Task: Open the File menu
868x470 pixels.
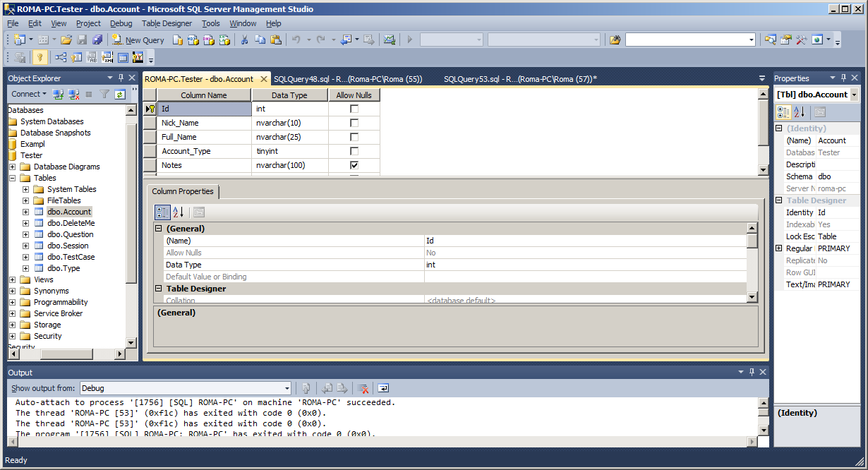Action: pyautogui.click(x=13, y=23)
